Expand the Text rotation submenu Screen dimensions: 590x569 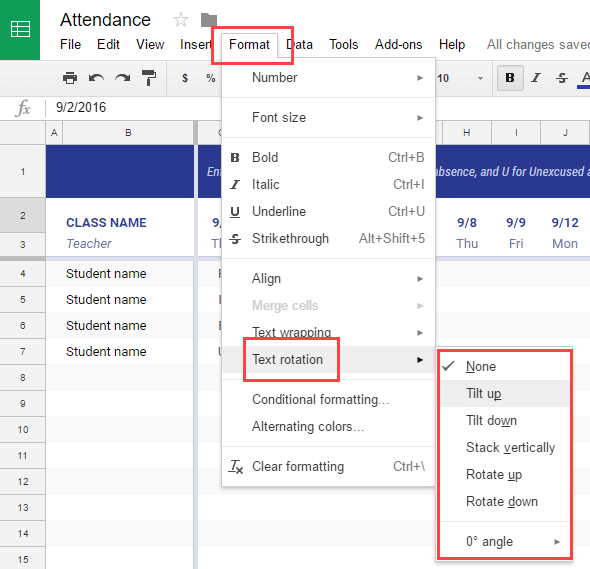pyautogui.click(x=328, y=359)
